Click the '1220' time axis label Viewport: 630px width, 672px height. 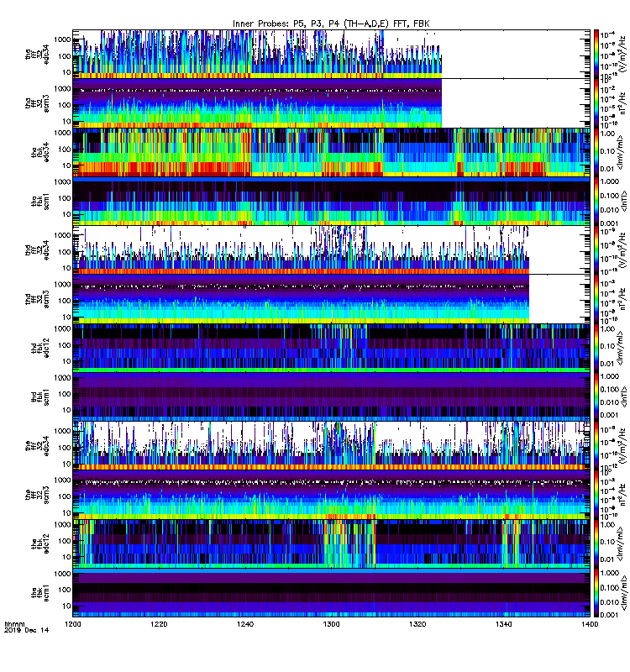point(159,624)
